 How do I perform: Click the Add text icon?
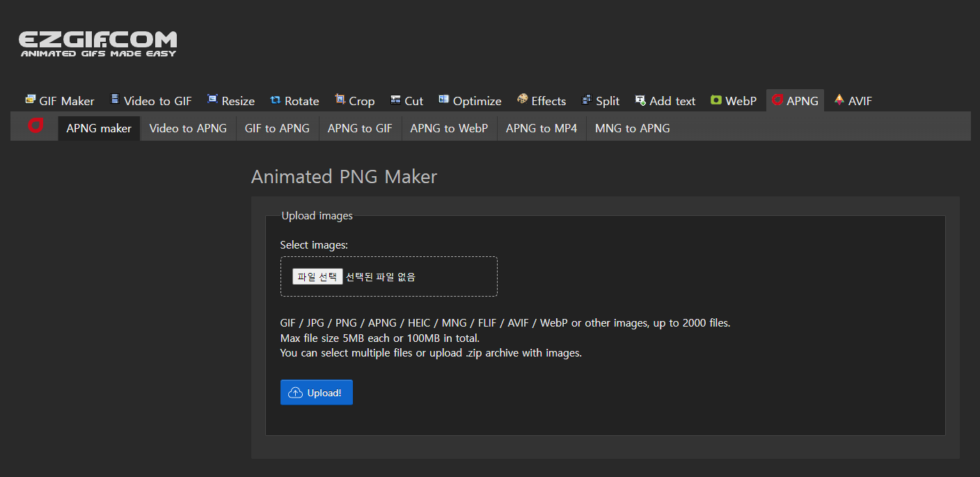tap(640, 100)
